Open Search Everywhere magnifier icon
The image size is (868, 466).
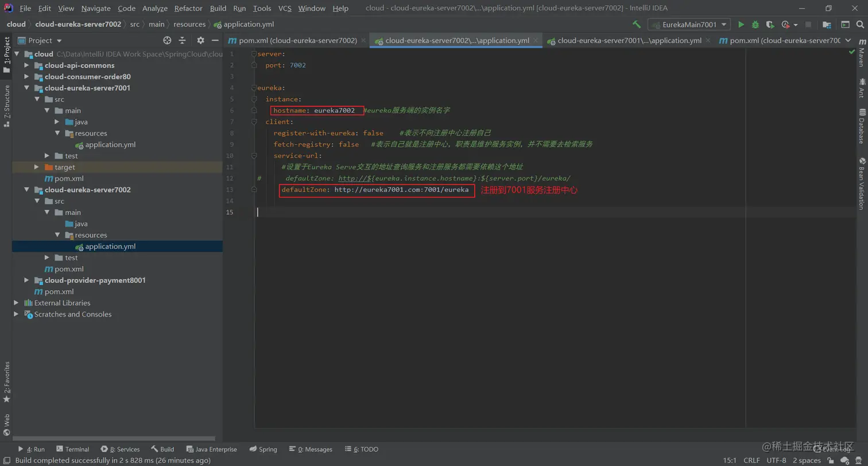pyautogui.click(x=861, y=25)
